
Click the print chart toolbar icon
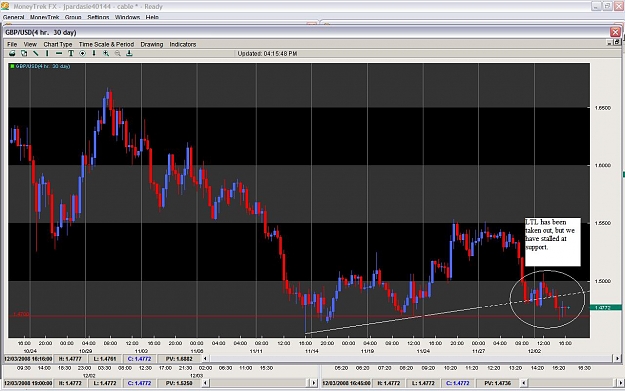tap(12, 53)
